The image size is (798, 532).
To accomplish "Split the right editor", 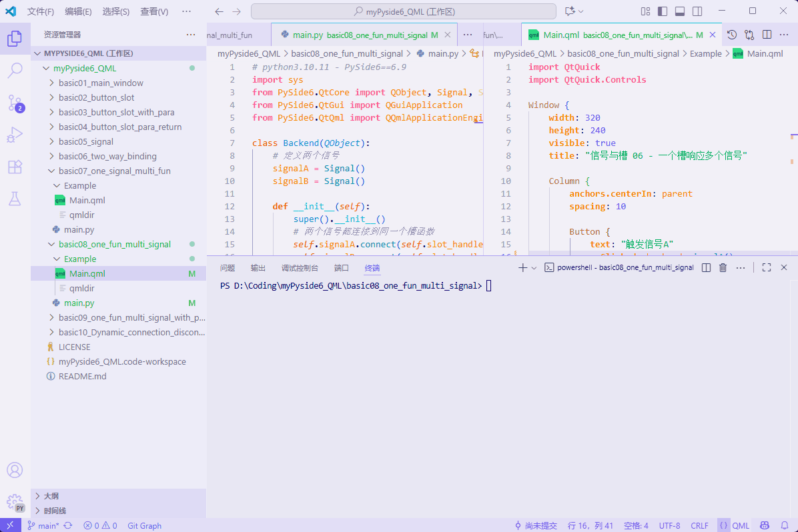I will [x=767, y=35].
